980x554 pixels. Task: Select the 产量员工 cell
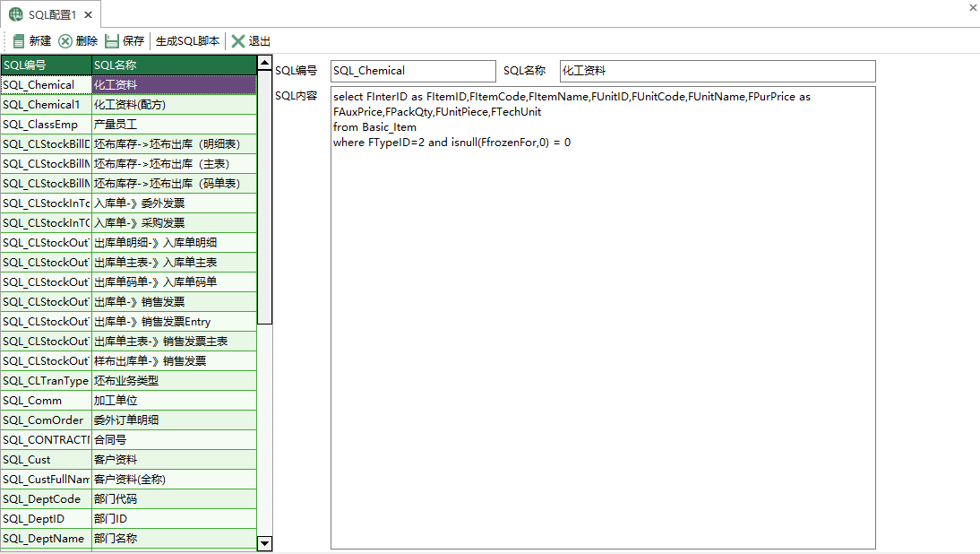point(175,125)
